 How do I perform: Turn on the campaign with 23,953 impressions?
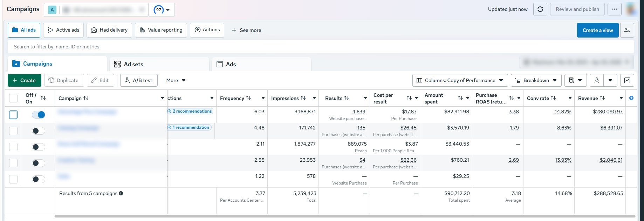[x=39, y=163]
